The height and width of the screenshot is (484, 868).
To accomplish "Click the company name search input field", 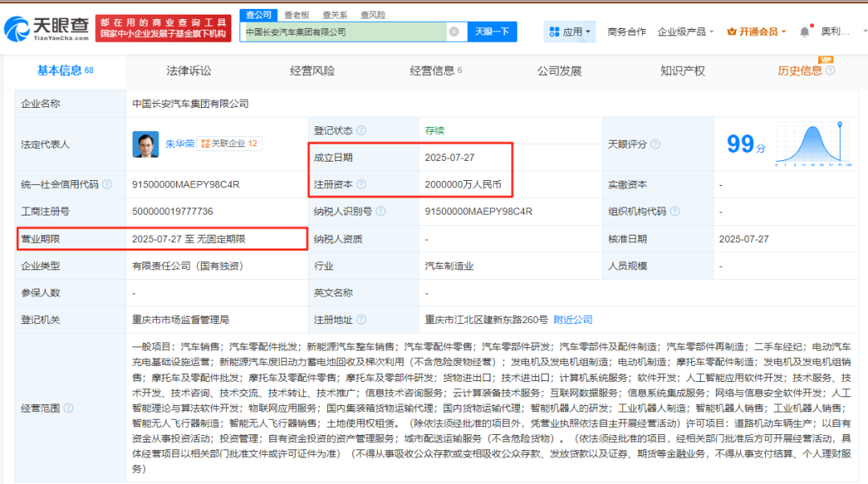I will coord(344,32).
